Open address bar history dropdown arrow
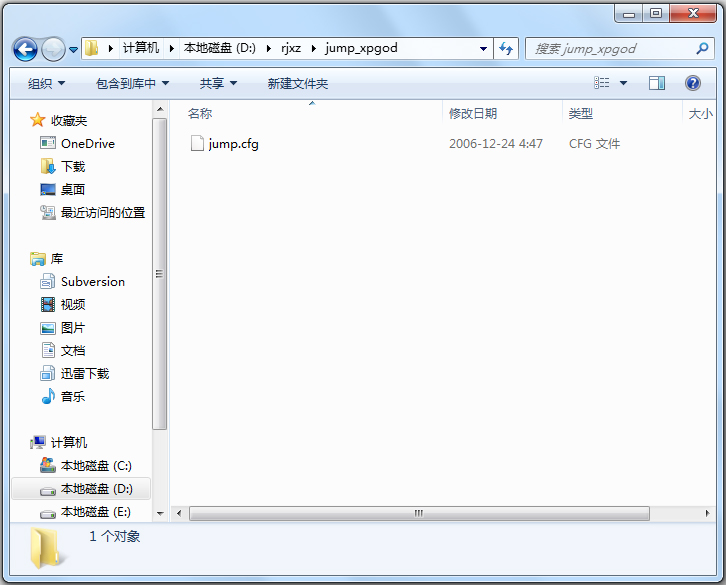Viewport: 726px width, 585px height. pyautogui.click(x=483, y=49)
